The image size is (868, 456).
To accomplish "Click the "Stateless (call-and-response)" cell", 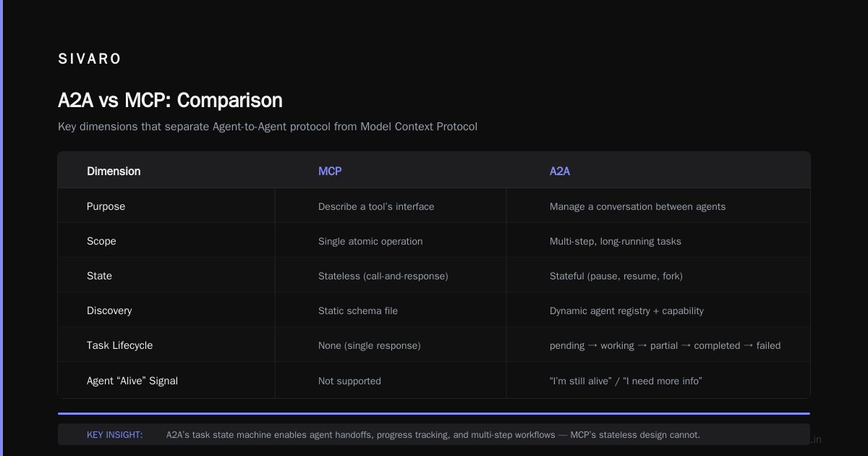I will pos(383,276).
